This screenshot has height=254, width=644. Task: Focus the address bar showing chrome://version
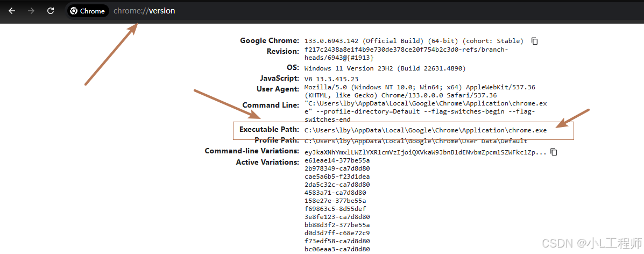(x=144, y=11)
